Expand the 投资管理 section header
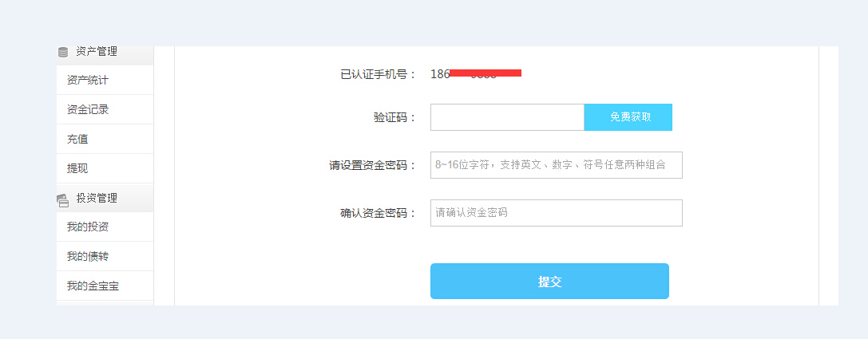 click(105, 198)
